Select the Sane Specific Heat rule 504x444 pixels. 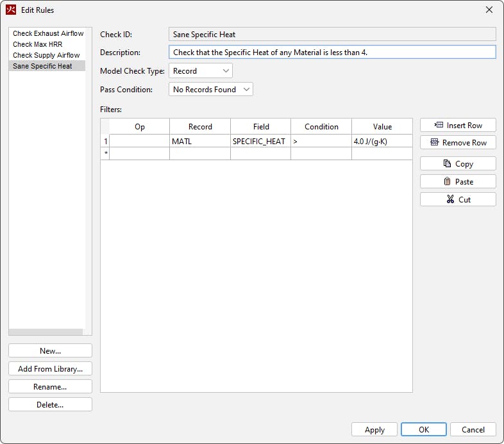[42, 66]
